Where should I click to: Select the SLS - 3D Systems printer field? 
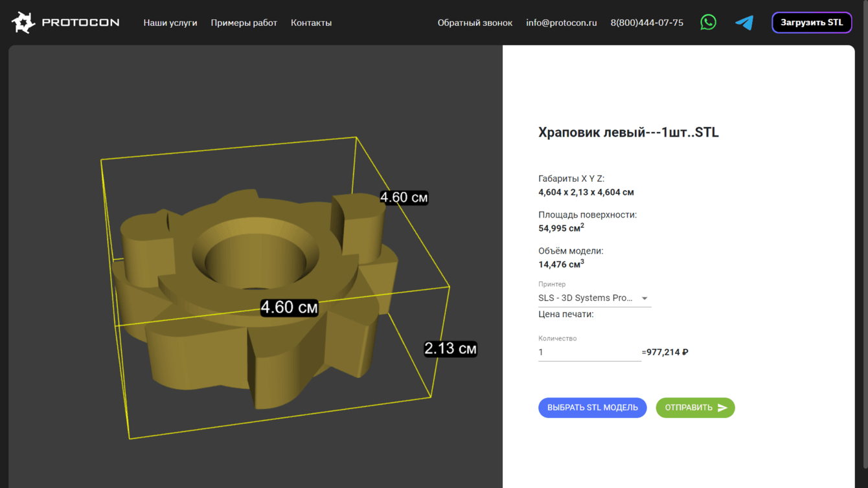[586, 298]
